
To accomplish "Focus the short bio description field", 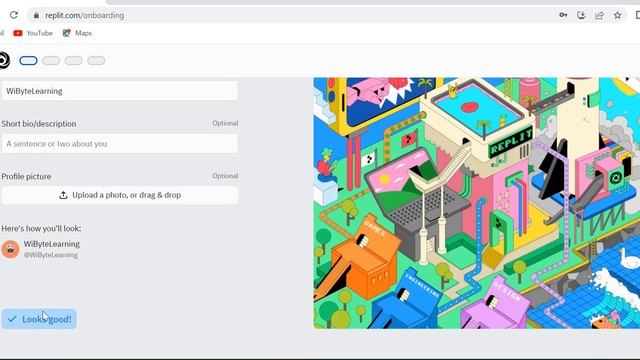I will tap(120, 144).
